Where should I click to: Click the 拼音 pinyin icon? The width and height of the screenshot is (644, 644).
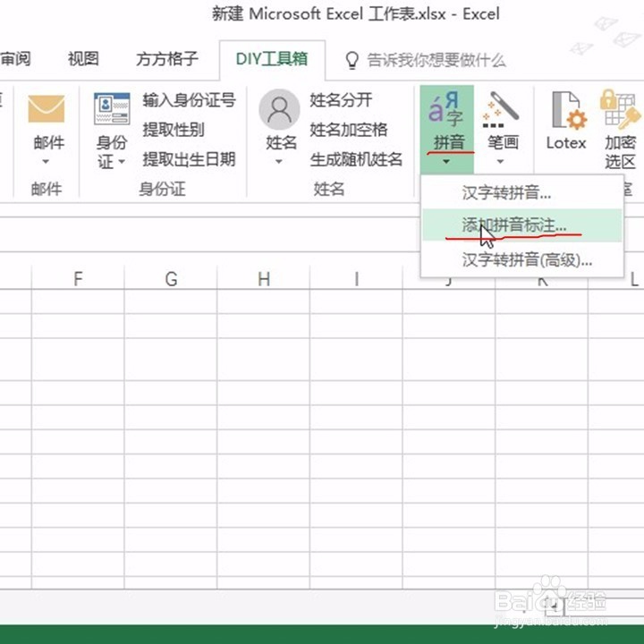coord(446,108)
